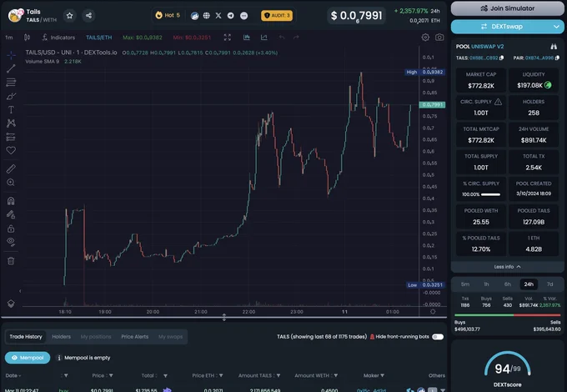
Task: Open the token website globe icon
Action: (207, 16)
